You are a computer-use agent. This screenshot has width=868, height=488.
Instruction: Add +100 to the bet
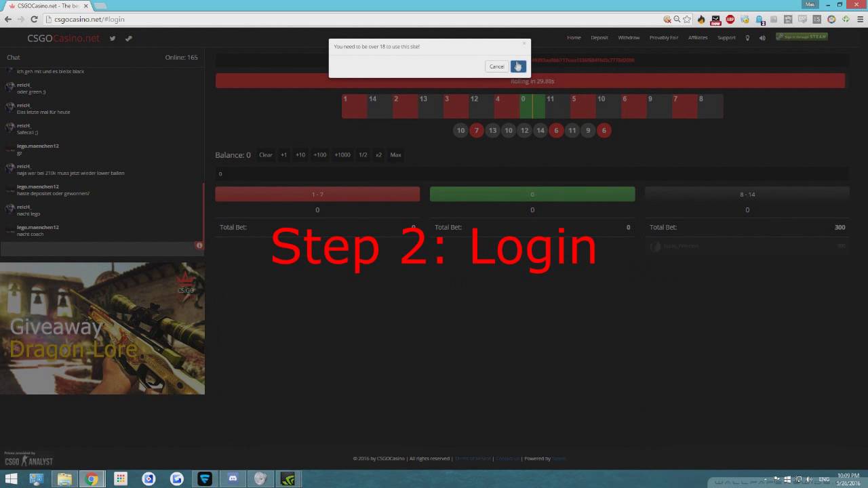[319, 155]
